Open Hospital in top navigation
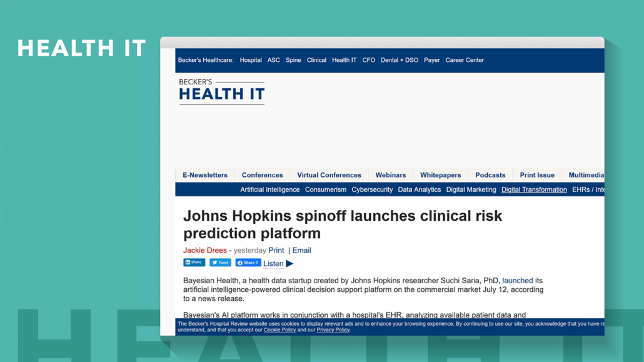 [x=251, y=60]
